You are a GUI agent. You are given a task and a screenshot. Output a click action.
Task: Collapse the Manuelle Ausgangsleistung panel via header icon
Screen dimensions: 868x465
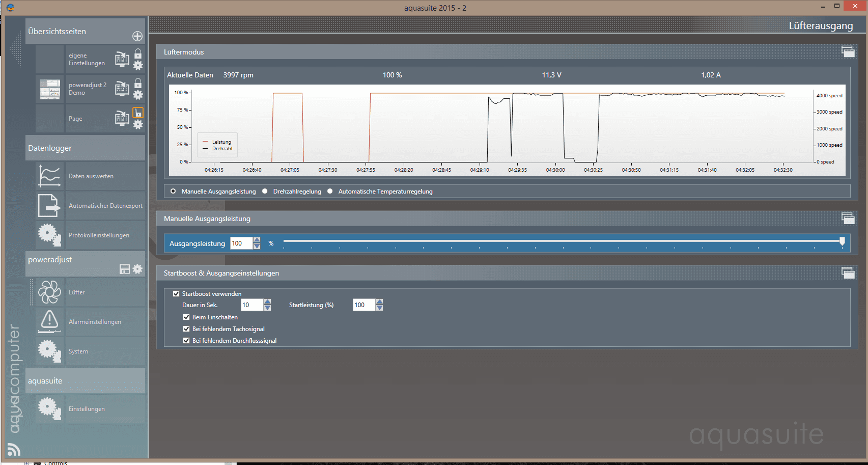coord(848,218)
